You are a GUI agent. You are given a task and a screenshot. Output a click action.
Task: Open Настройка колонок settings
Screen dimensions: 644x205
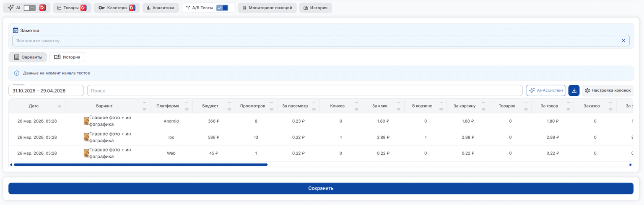coord(608,90)
